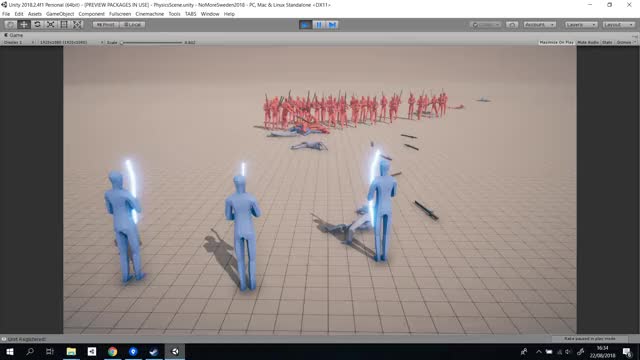Viewport: 640px width, 360px height.
Task: Select the Rect transform tool
Action: 64,24
